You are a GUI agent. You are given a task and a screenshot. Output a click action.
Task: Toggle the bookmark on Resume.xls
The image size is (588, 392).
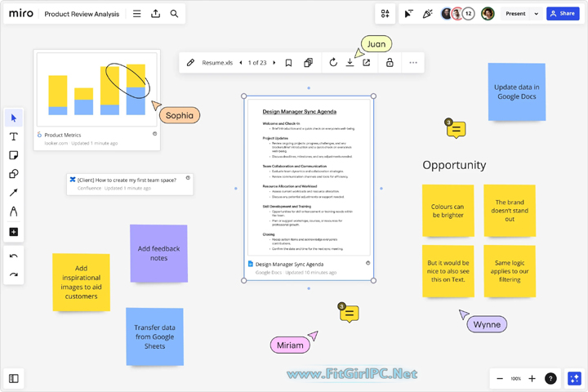(288, 63)
